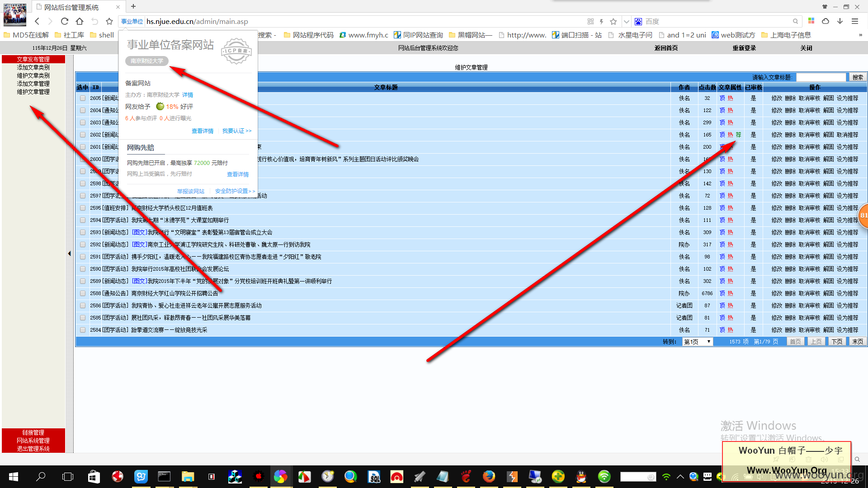Jump to last page with 末页
Image resolution: width=868 pixels, height=488 pixels.
[x=858, y=342]
